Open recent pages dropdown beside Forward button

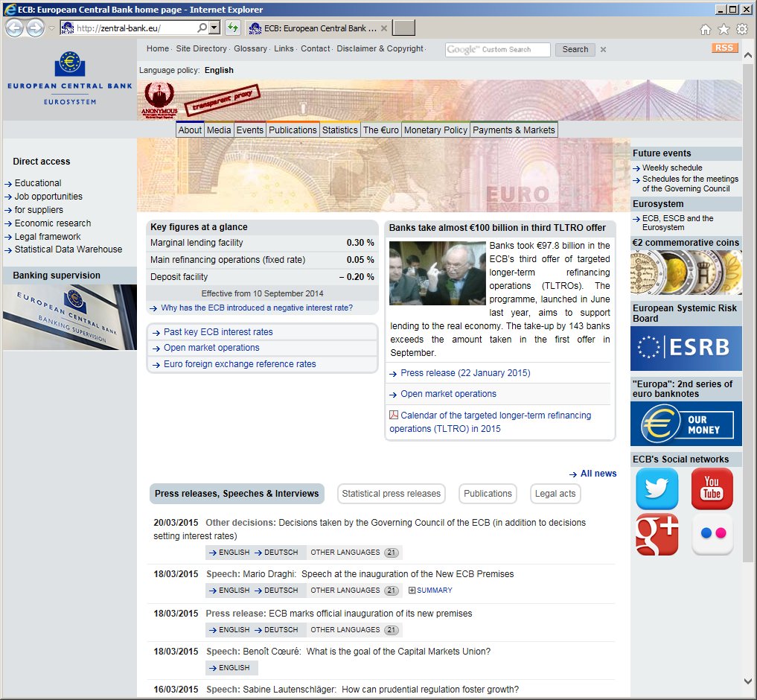tap(51, 28)
